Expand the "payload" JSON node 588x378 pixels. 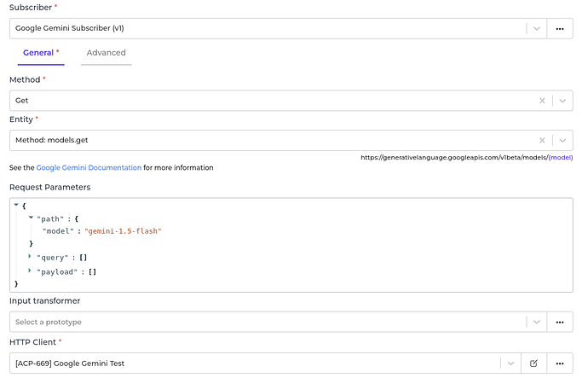(30, 270)
